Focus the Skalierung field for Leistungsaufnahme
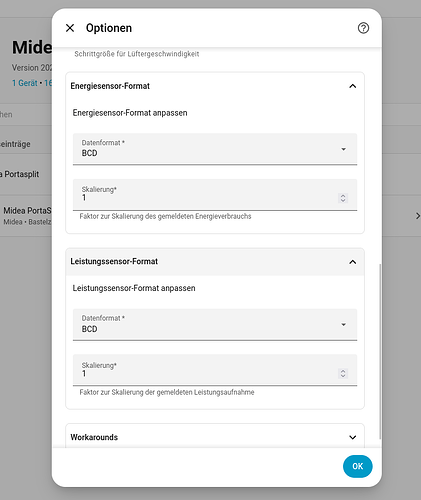Screen dimensions: 421x500 pyautogui.click(x=215, y=370)
